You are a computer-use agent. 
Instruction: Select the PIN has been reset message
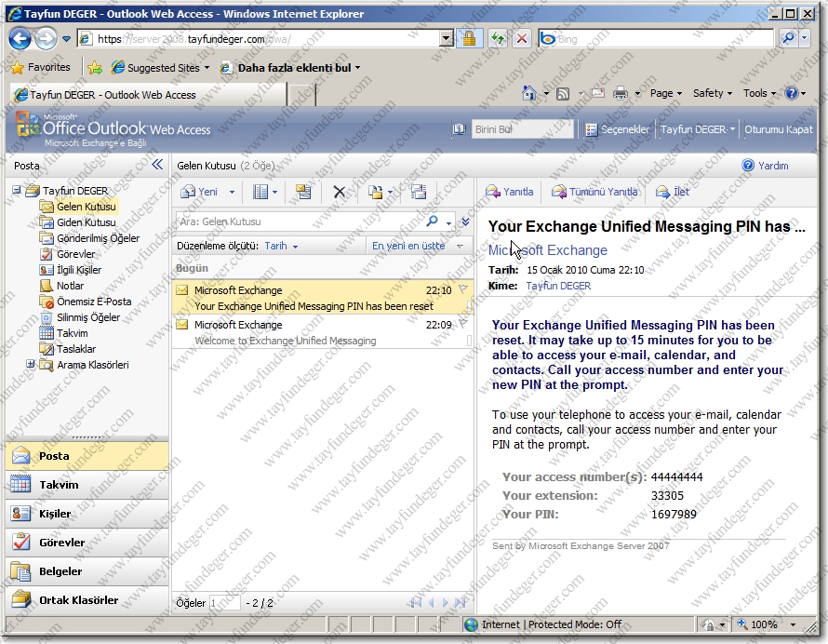pos(322,298)
